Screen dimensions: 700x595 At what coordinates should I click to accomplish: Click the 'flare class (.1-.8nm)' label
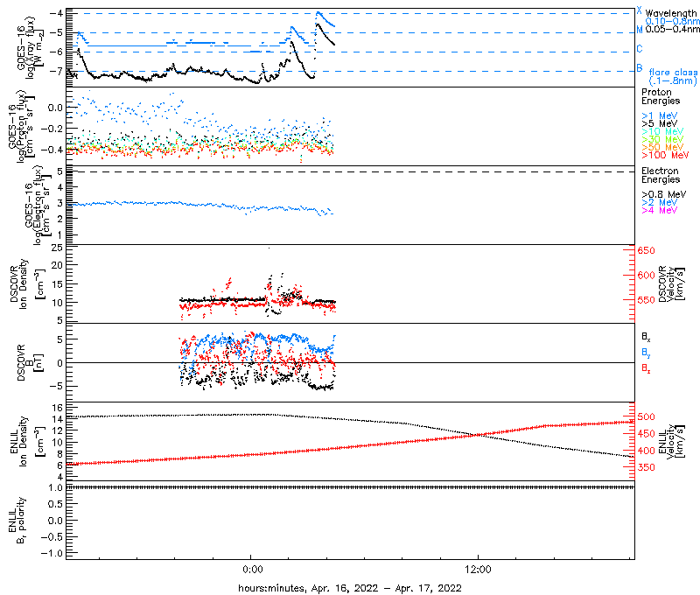pos(673,76)
